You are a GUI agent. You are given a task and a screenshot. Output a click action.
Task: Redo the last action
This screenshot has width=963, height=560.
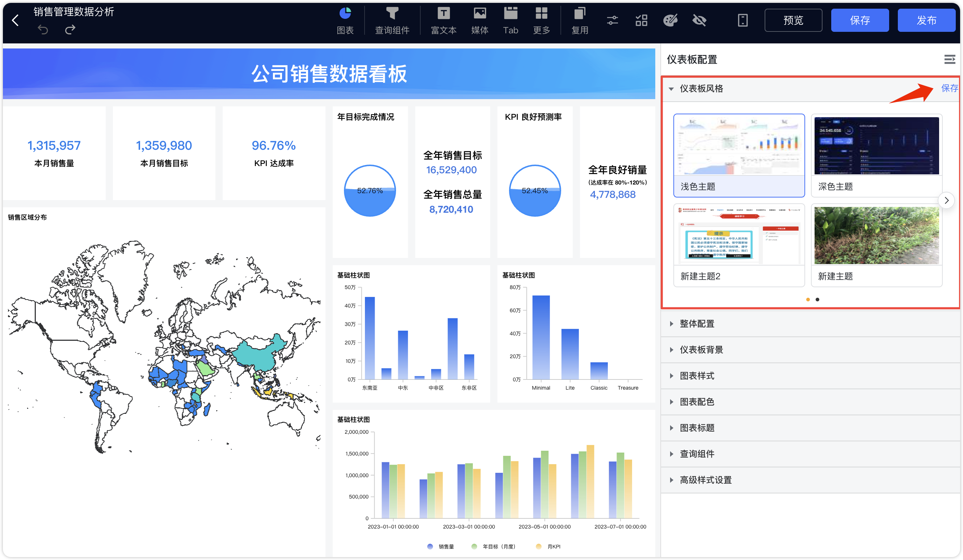70,30
